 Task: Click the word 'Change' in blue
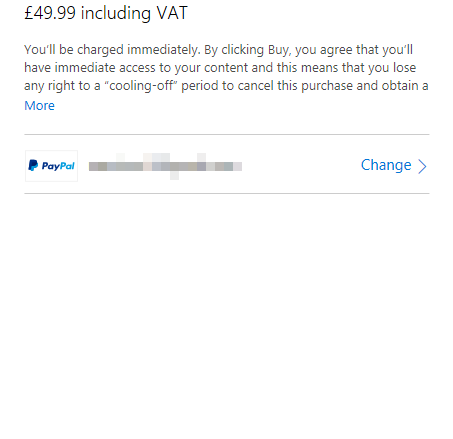(x=386, y=165)
